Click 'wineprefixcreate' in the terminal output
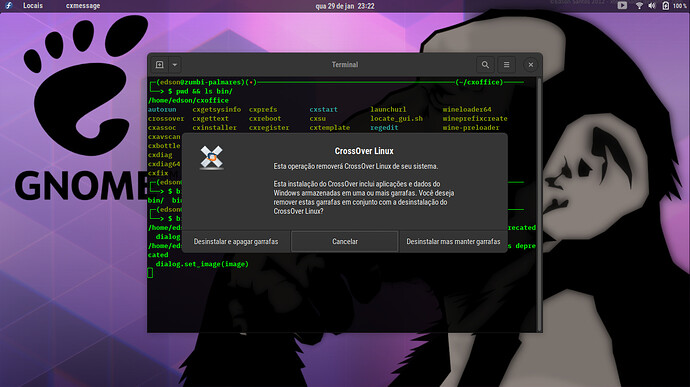Screen dimensions: 690x387 click(x=475, y=118)
